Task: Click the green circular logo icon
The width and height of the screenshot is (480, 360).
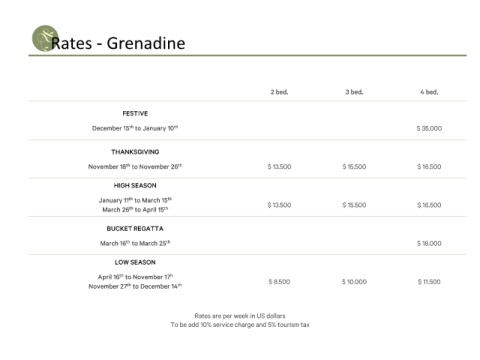Action: (x=45, y=38)
